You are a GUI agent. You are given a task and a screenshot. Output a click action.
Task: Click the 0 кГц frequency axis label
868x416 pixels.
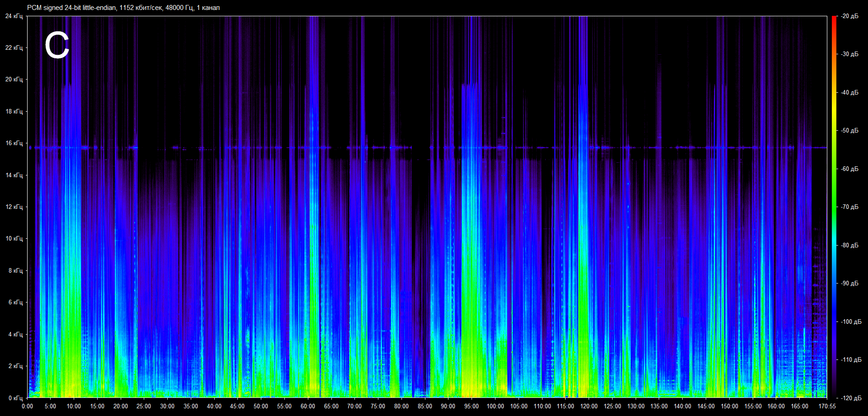(x=15, y=398)
